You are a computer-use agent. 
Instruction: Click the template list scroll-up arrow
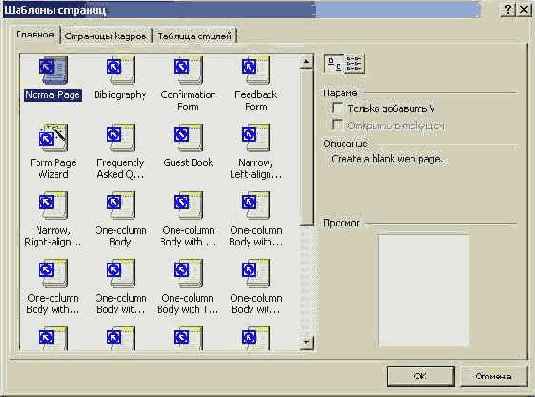click(x=306, y=62)
